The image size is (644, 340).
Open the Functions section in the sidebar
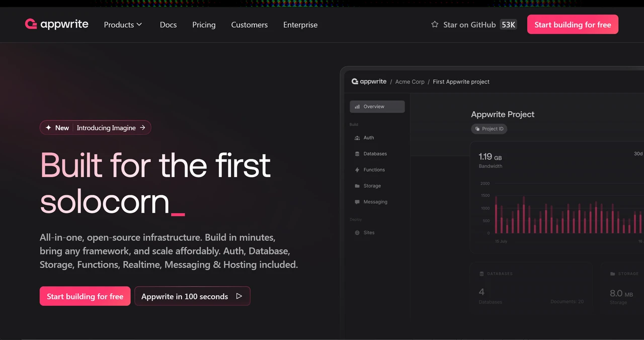pos(374,169)
